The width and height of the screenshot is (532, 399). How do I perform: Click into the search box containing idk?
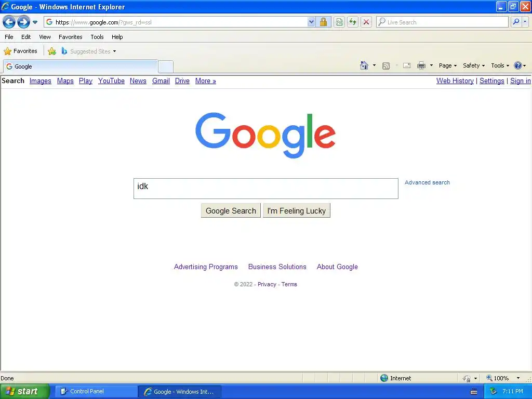(265, 189)
